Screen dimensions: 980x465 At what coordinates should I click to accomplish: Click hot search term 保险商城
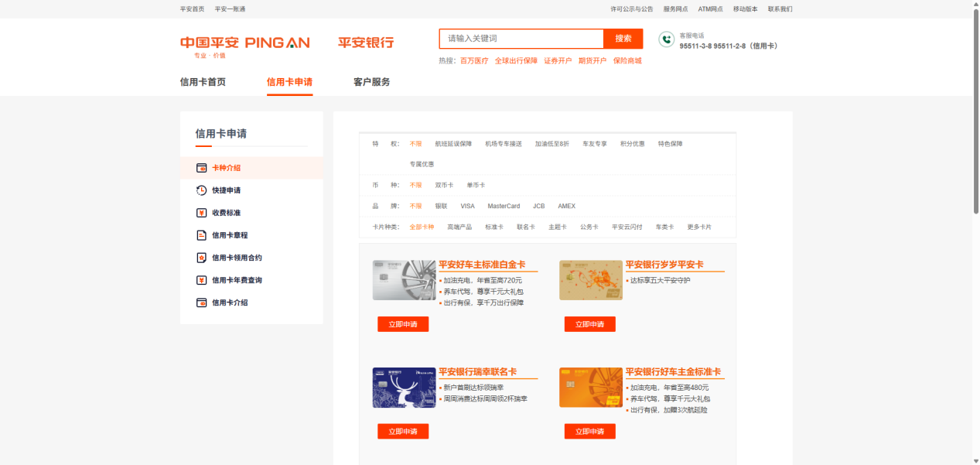627,60
